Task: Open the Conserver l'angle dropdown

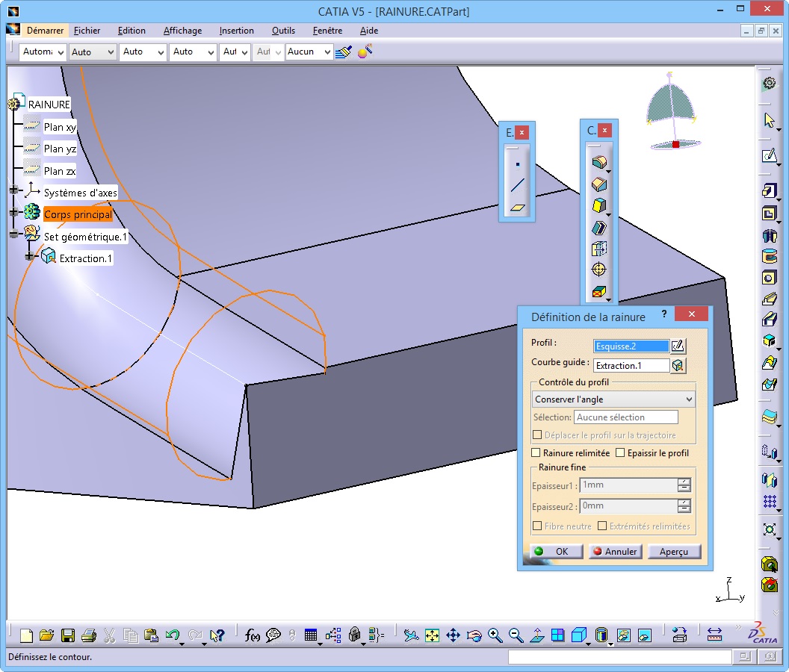Action: pyautogui.click(x=613, y=399)
